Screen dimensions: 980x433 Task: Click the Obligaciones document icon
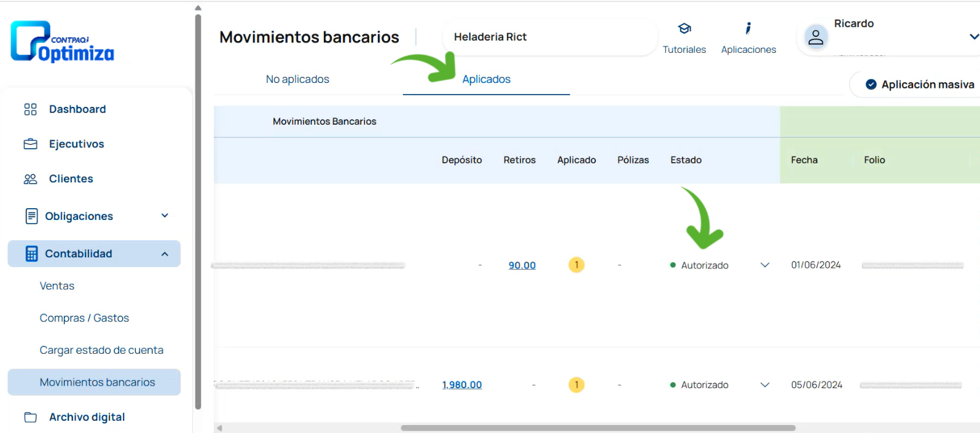point(31,216)
